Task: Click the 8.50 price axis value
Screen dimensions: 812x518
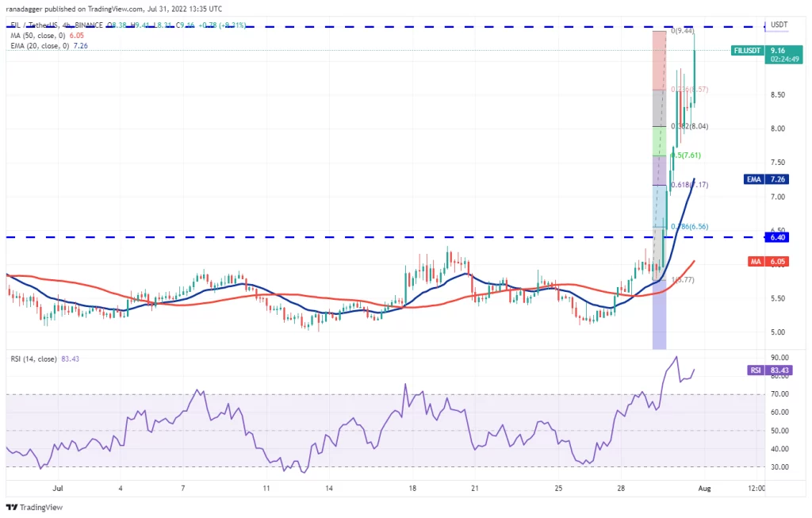Action: (x=777, y=94)
